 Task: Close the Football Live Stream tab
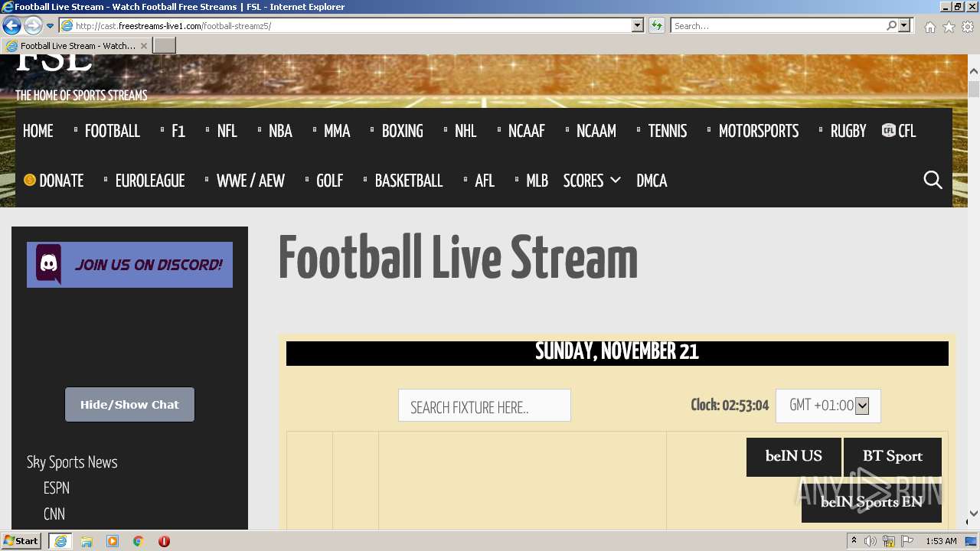[144, 46]
